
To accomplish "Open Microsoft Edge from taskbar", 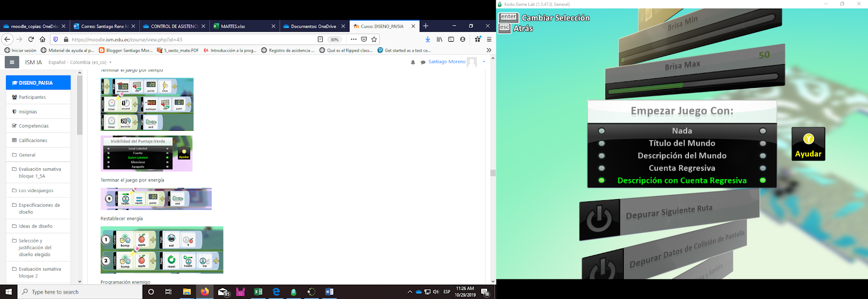I will [x=276, y=292].
